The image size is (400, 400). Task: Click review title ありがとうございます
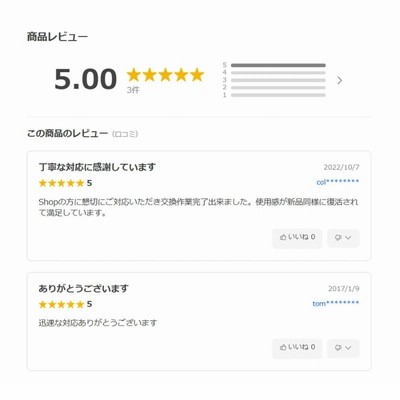(x=83, y=288)
